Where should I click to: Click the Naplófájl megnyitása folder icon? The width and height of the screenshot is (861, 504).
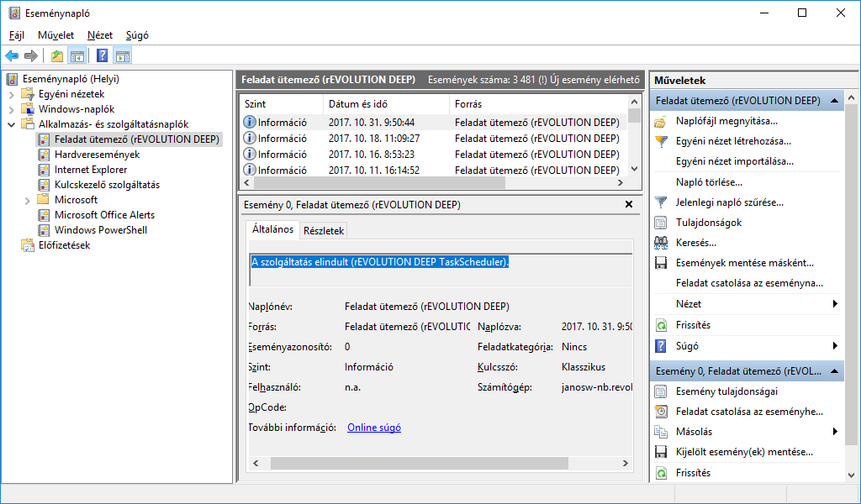661,121
